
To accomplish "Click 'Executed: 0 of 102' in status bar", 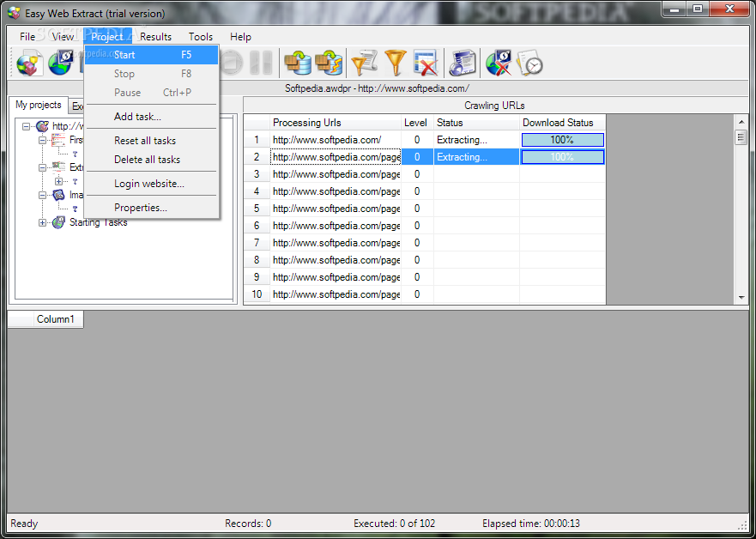I will (395, 524).
